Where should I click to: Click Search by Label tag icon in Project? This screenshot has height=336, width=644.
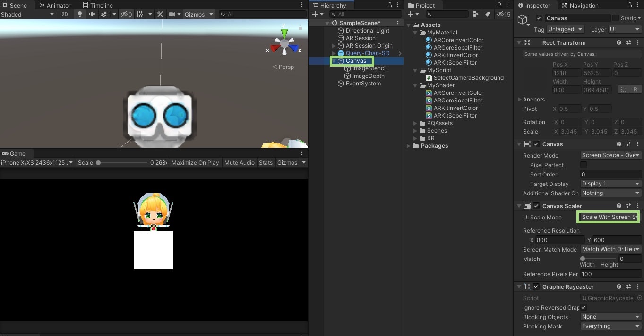(x=488, y=15)
